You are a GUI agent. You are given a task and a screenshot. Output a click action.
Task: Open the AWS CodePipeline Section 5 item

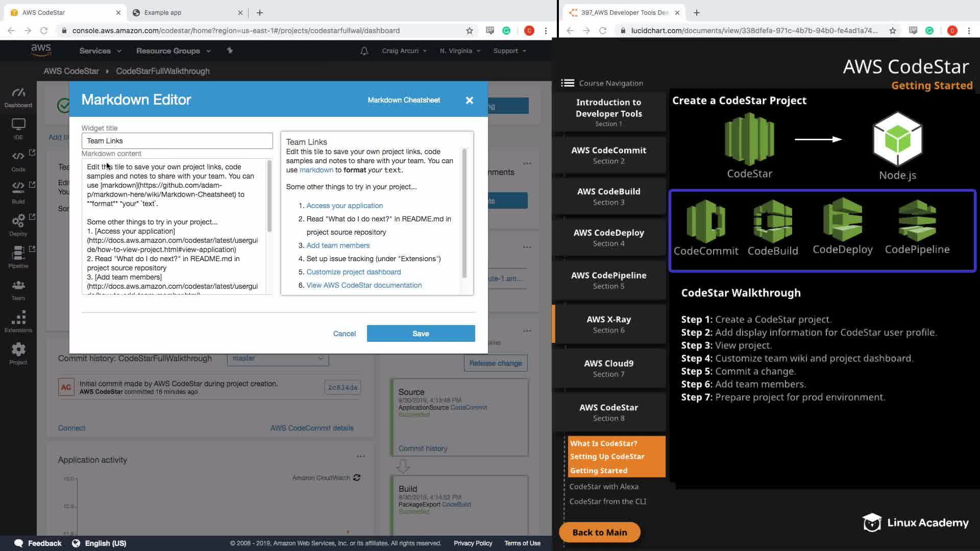click(x=608, y=280)
